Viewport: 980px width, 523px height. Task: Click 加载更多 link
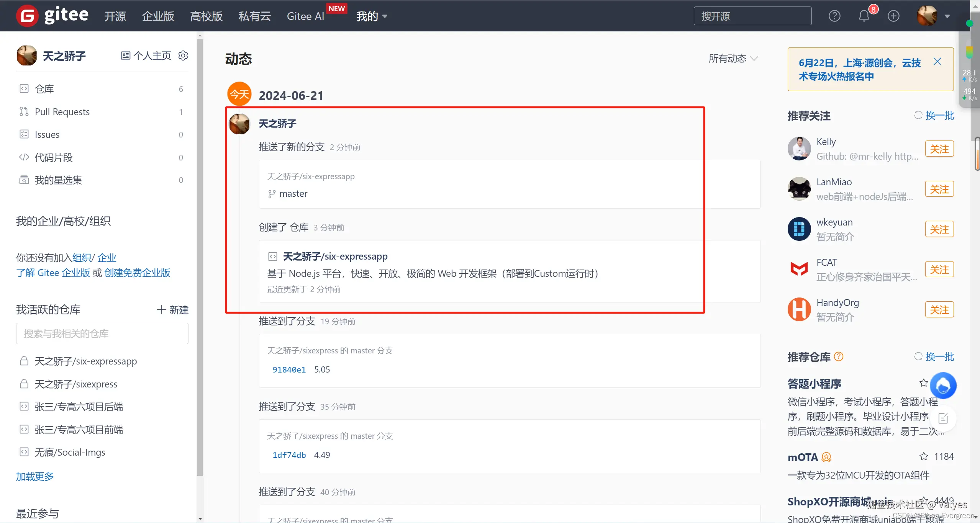pos(35,476)
